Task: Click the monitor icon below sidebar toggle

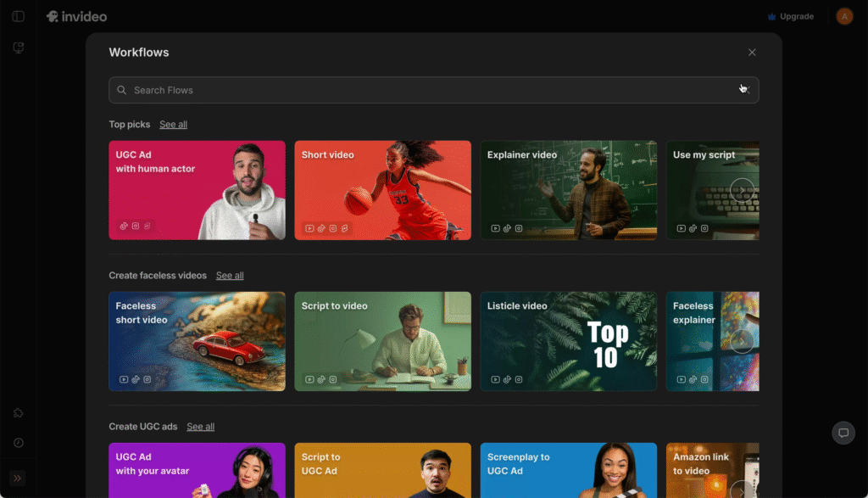Action: (x=18, y=48)
